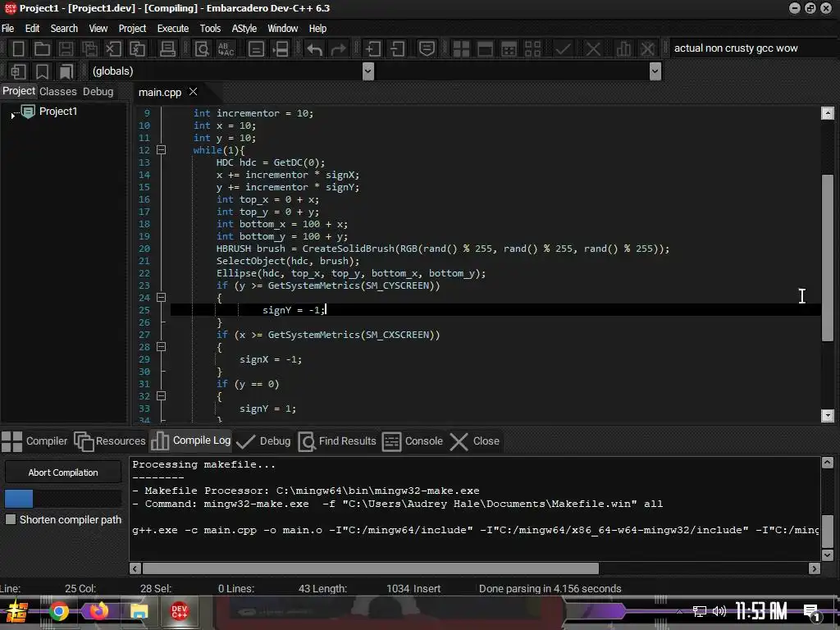Collapse the code fold at line 32
This screenshot has width=840, height=630.
point(161,396)
